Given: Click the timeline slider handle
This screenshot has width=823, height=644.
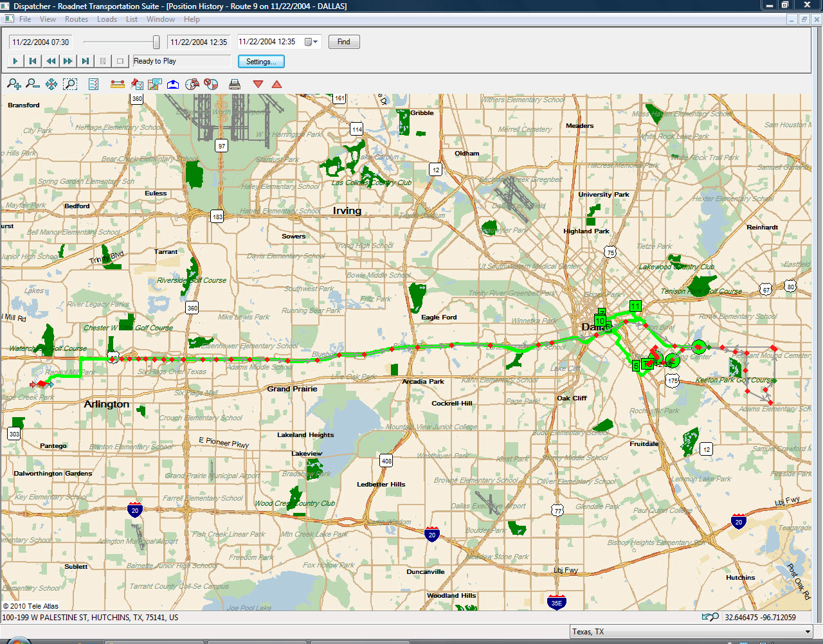Looking at the screenshot, I should coord(156,42).
